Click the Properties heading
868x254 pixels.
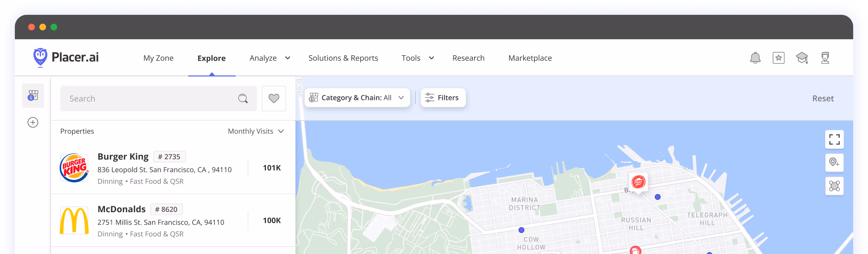[x=77, y=131]
